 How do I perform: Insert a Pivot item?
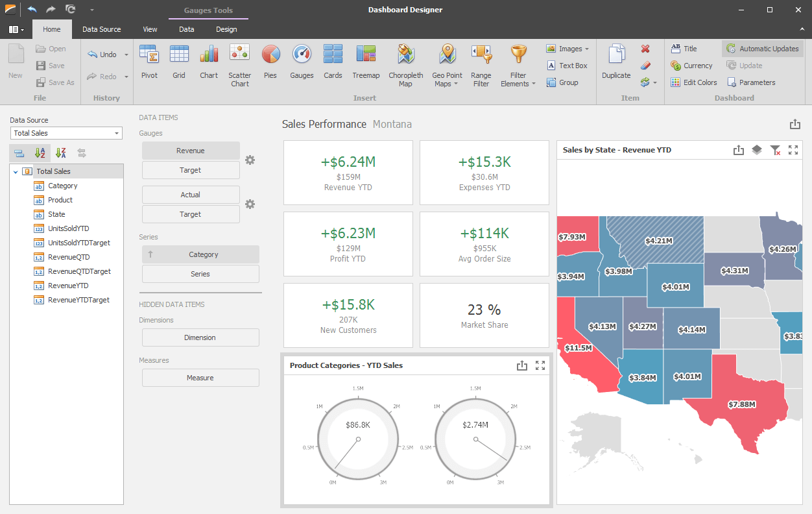coord(149,65)
